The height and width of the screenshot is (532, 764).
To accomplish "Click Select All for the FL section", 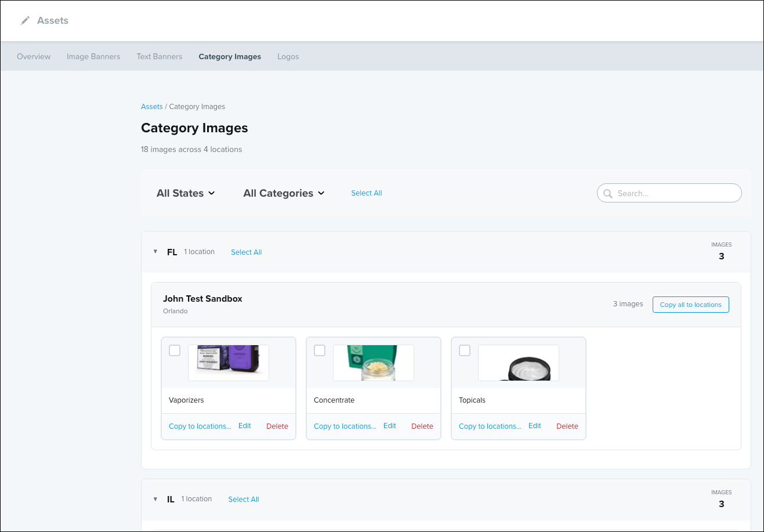I will click(247, 252).
